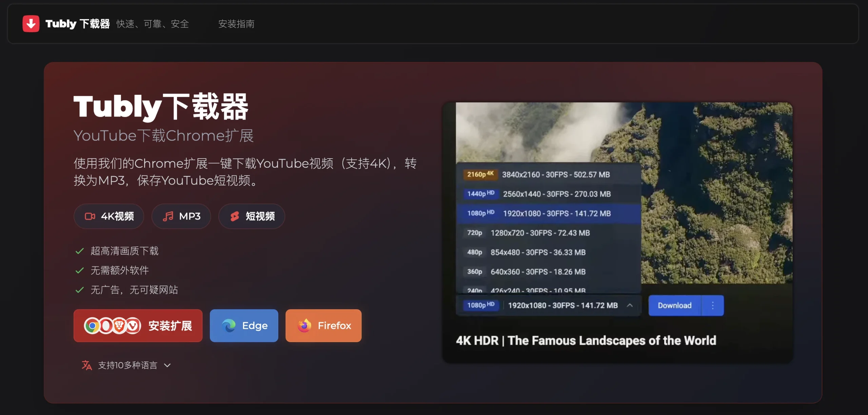
Task: Choose the 360p 18.26 MB option
Action: pyautogui.click(x=548, y=272)
